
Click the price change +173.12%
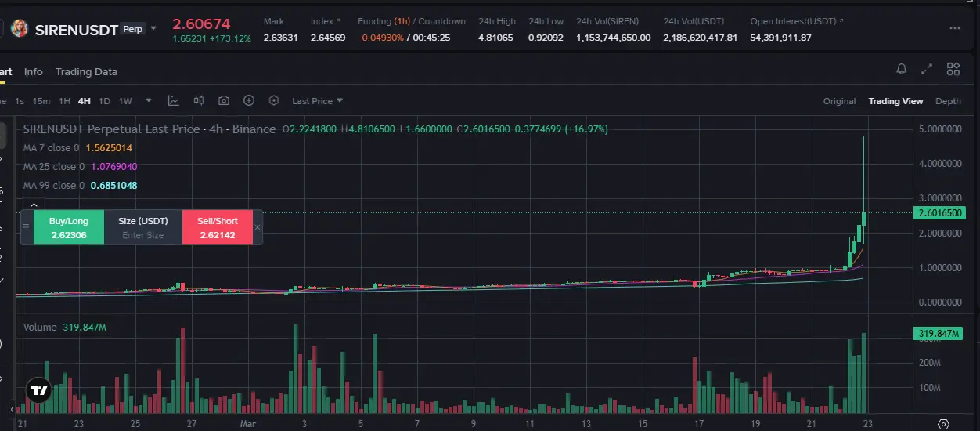pyautogui.click(x=230, y=38)
